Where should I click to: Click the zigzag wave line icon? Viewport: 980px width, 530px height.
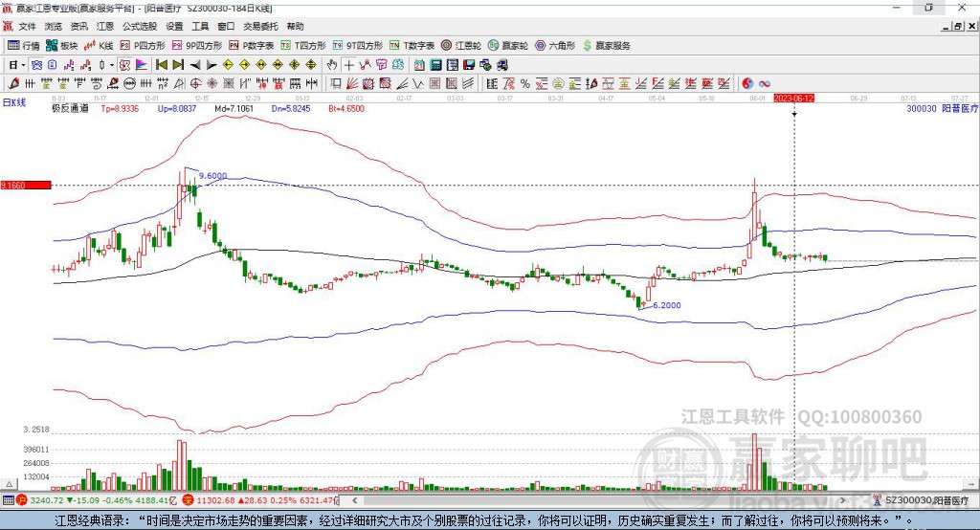418,83
